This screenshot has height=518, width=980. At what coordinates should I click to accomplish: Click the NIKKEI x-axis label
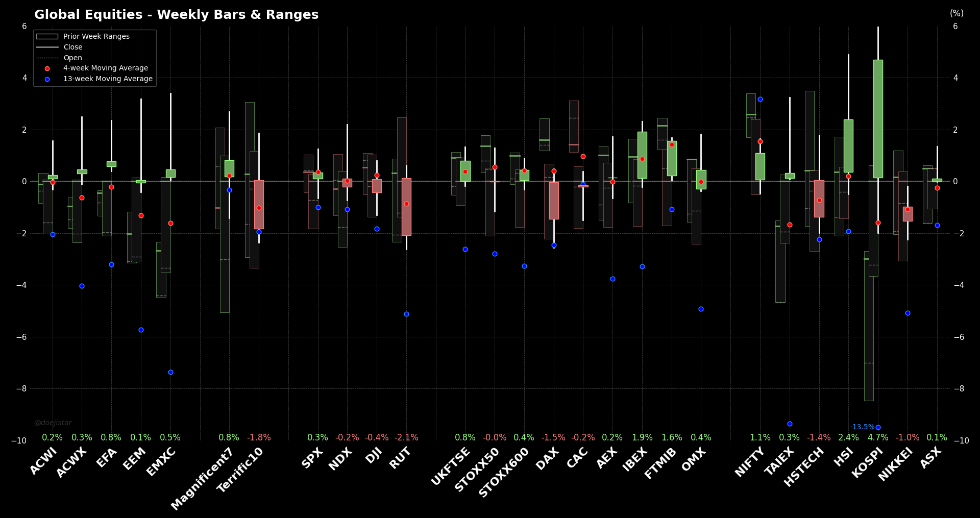[x=896, y=463]
